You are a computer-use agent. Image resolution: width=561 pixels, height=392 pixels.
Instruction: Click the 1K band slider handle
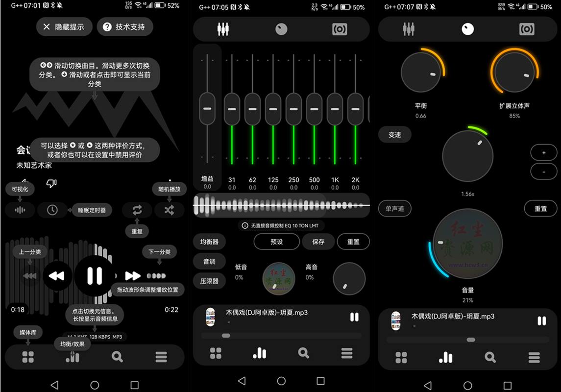tap(335, 109)
